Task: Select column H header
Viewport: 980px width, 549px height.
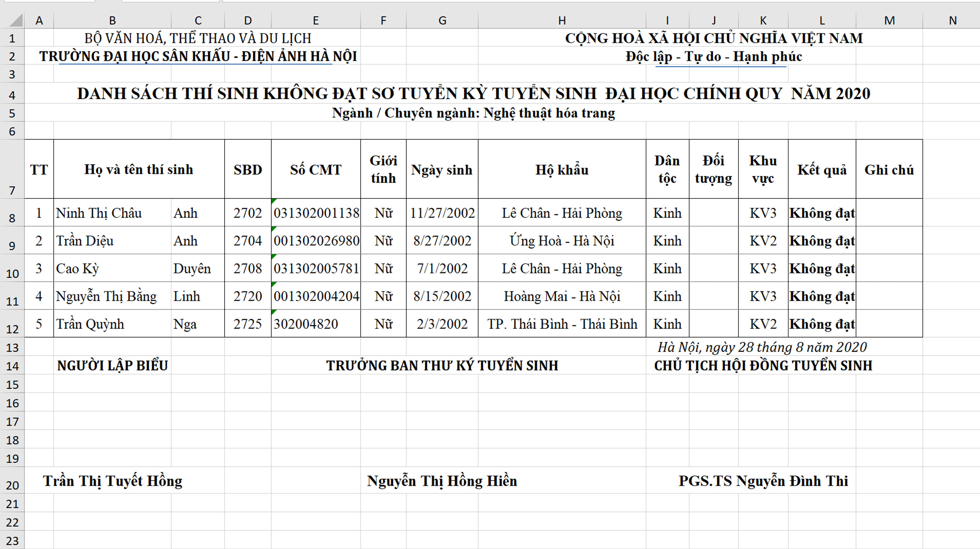Action: tap(562, 20)
